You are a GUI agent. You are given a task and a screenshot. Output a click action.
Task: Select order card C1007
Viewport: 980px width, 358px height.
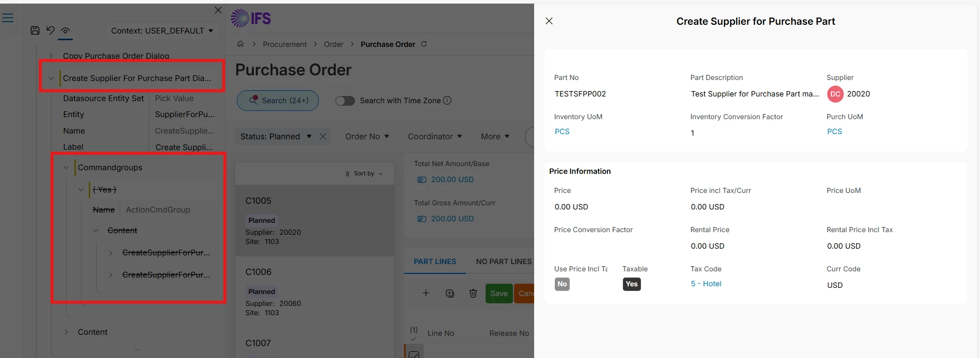(315, 343)
